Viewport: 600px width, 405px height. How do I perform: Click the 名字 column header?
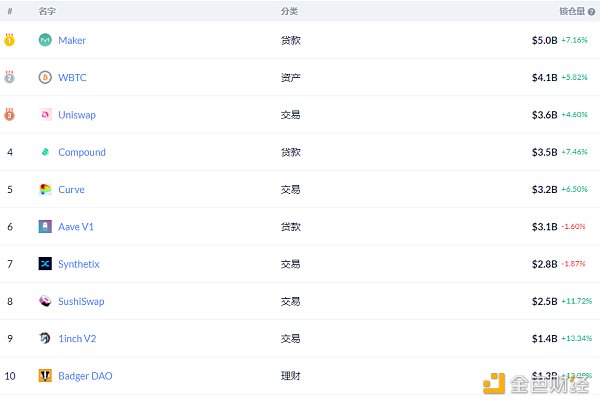pos(47,11)
